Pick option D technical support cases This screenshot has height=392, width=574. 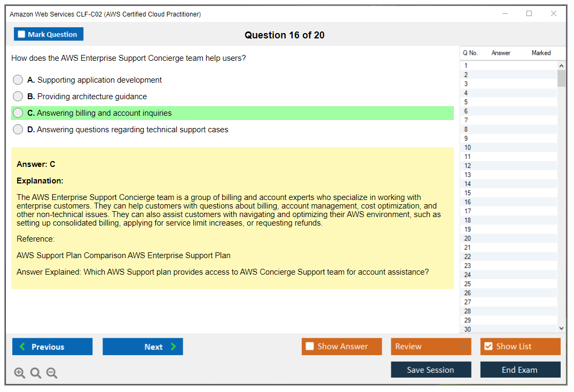(x=18, y=130)
